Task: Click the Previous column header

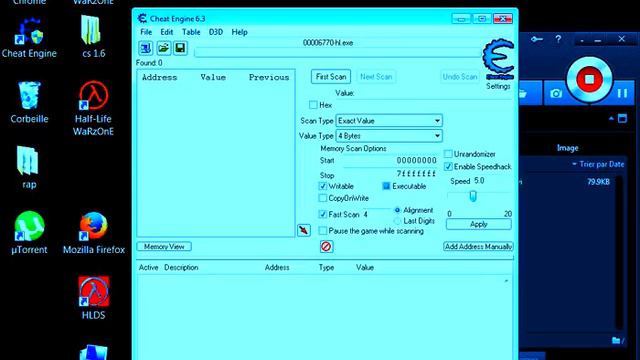Action: (269, 77)
